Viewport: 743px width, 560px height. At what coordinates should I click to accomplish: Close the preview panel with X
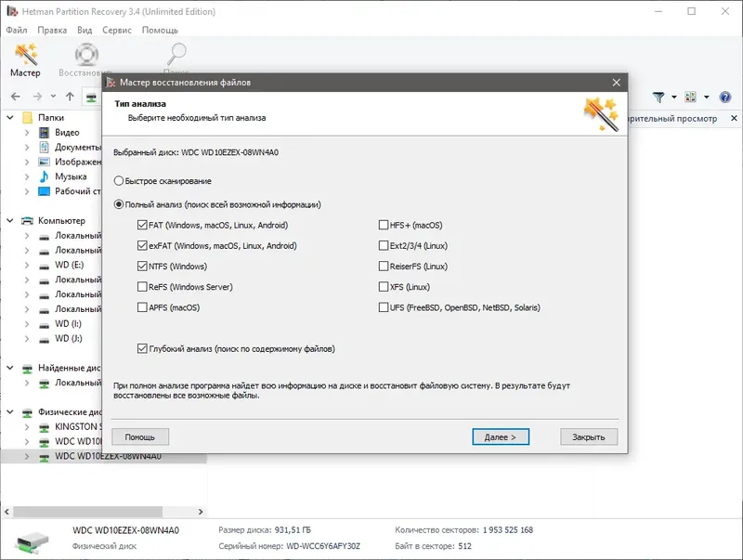[734, 118]
